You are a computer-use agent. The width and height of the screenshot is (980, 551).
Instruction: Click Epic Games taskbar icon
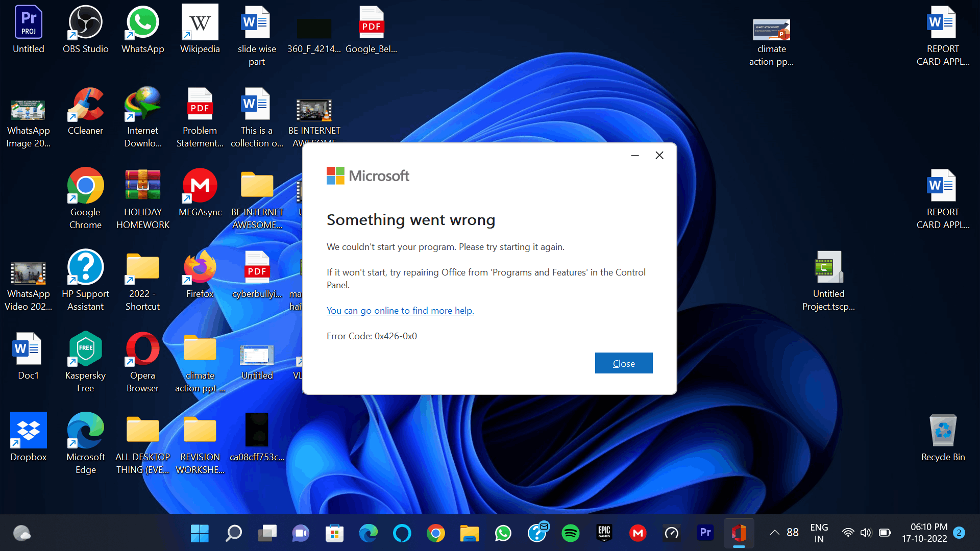coord(604,533)
